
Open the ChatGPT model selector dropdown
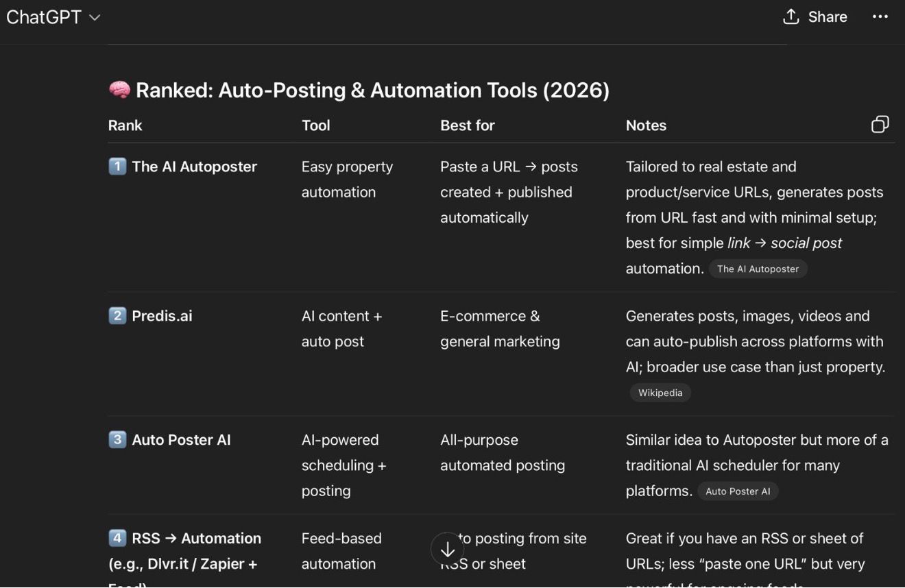tap(53, 17)
